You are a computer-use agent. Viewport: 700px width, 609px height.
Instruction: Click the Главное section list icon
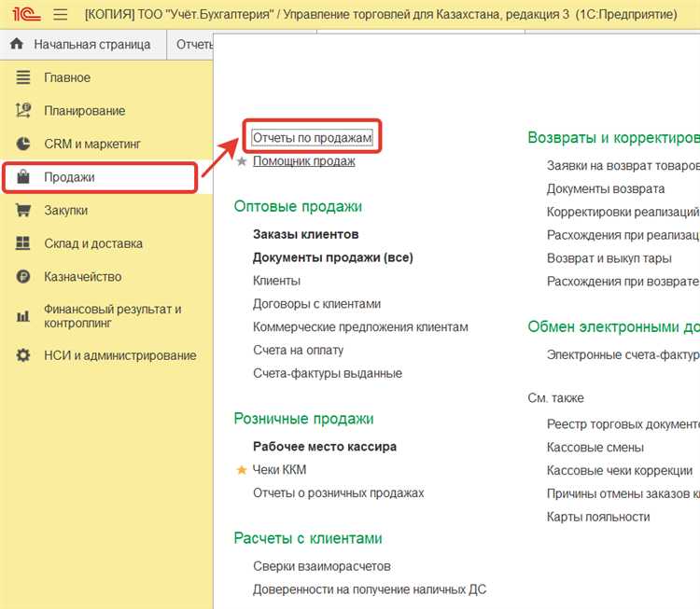(x=23, y=77)
